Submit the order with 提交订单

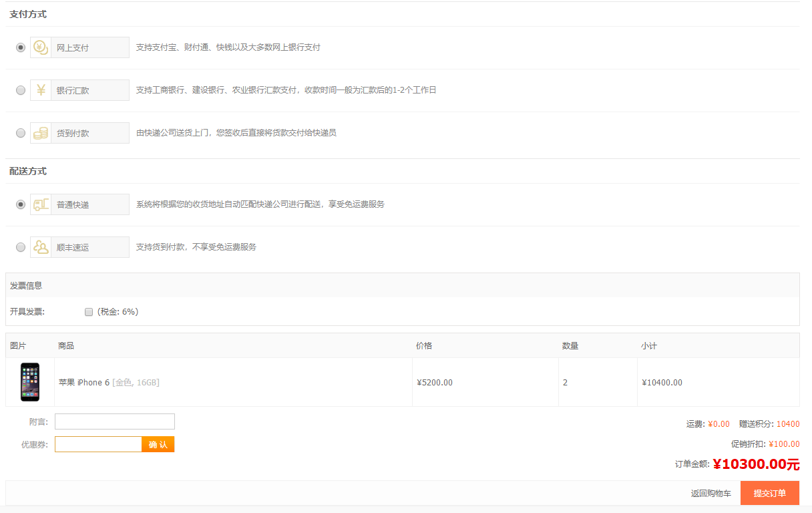point(769,494)
